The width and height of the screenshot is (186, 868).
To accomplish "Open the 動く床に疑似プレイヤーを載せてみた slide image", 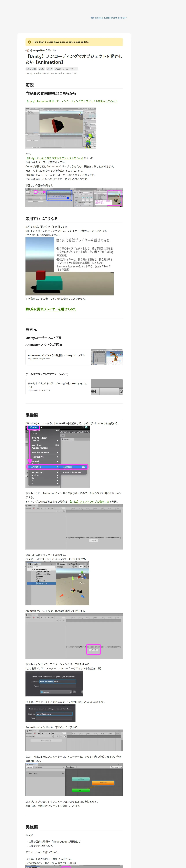I will click(x=70, y=266).
